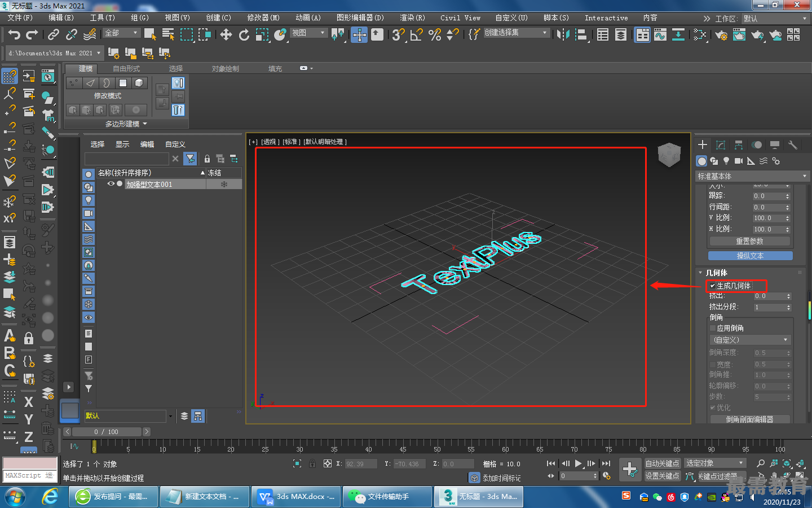
Task: Click the 设置关键点 button
Action: click(x=663, y=476)
